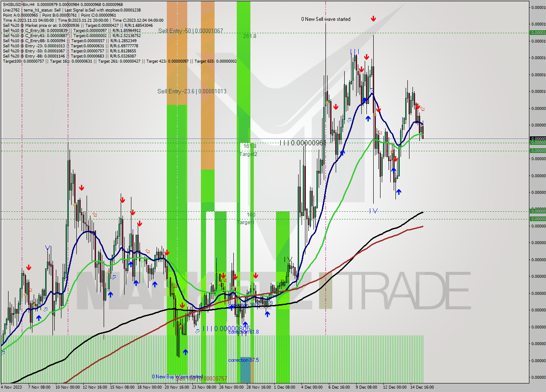This screenshot has height=392, width=546.
Task: Click the 'correction 87.5' label
Action: tap(243, 360)
